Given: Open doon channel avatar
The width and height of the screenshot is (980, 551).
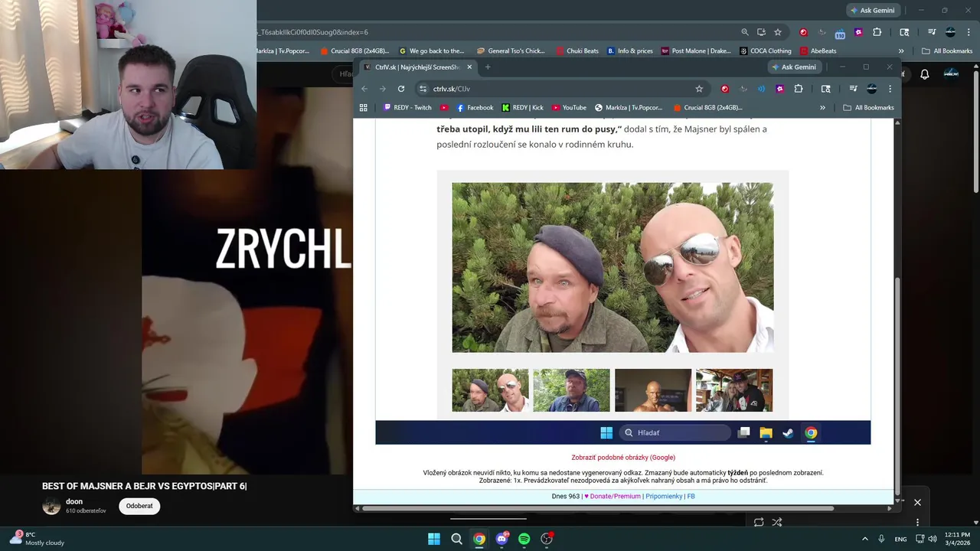Looking at the screenshot, I should click(51, 506).
